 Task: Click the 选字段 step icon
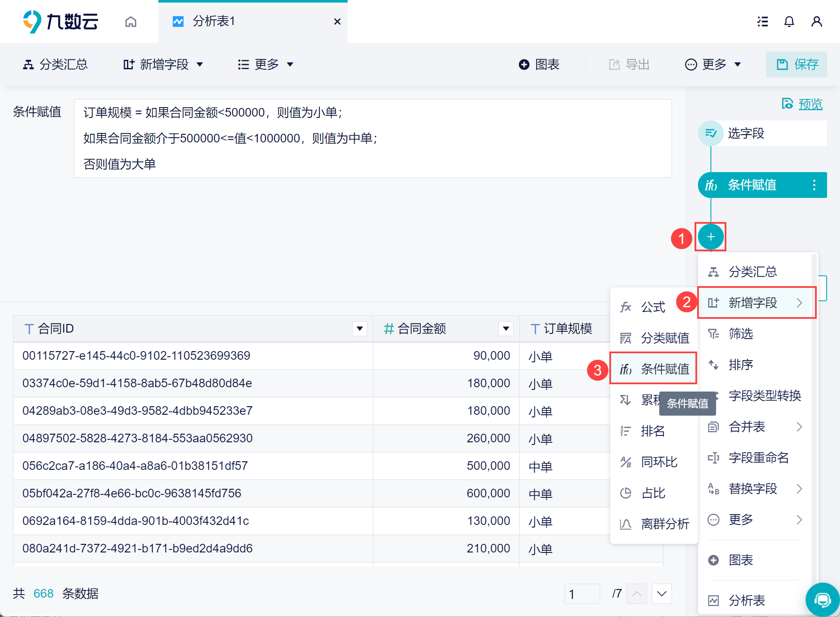(710, 133)
